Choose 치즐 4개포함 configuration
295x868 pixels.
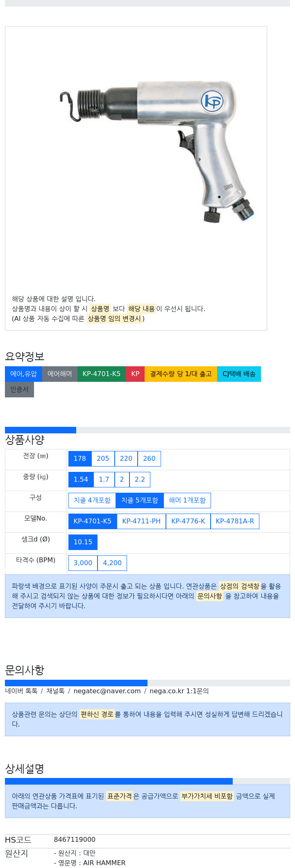pos(92,501)
